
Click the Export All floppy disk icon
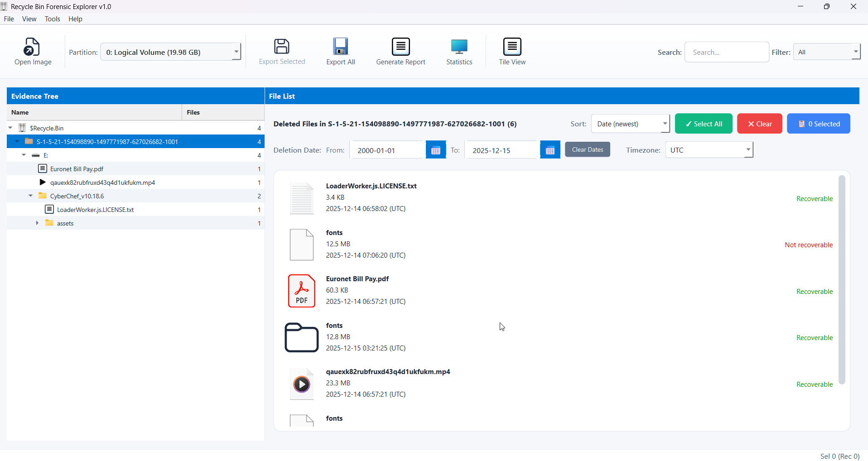click(x=340, y=47)
